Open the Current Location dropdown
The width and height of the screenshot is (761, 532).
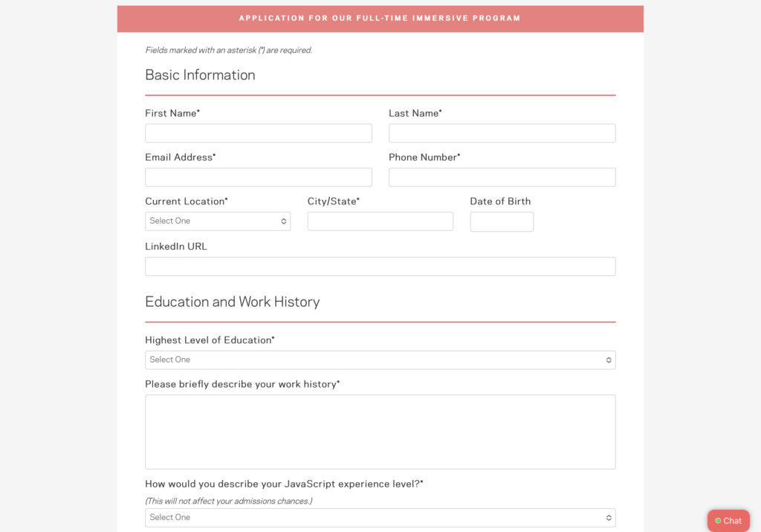[x=217, y=221]
